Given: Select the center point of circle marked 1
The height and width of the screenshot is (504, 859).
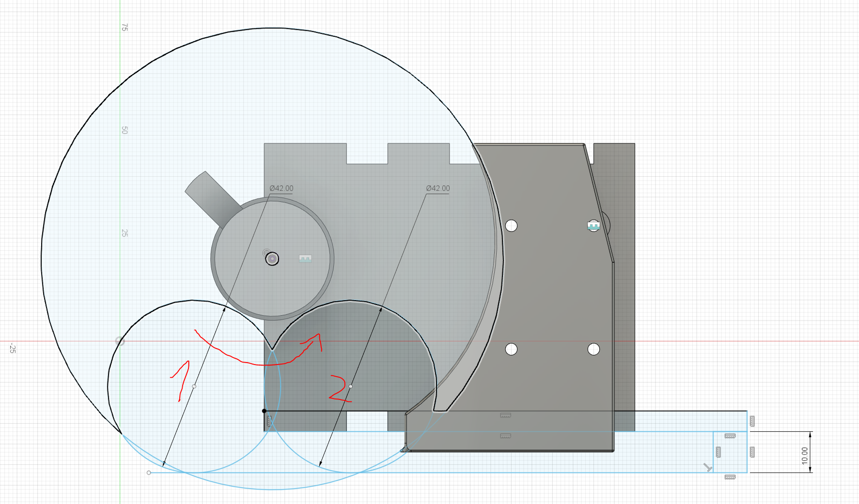Looking at the screenshot, I should point(194,387).
